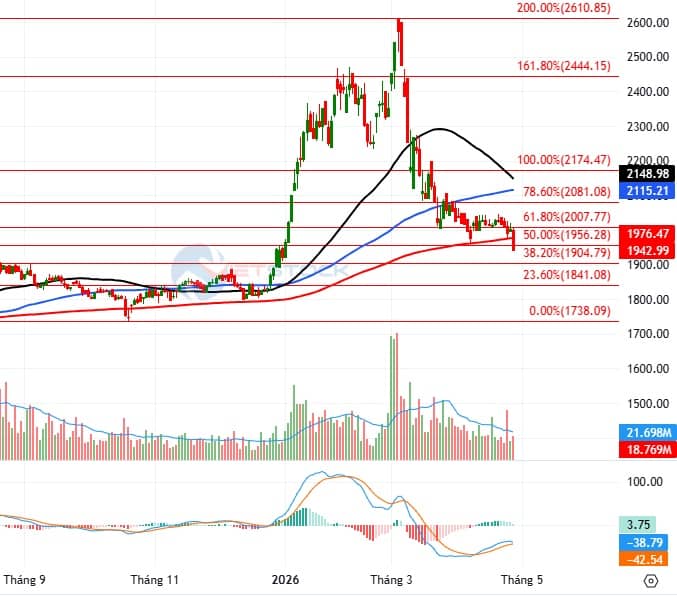Viewport: 677px width, 596px height.
Task: Click the Tháng 3 time axis label
Action: 391,580
